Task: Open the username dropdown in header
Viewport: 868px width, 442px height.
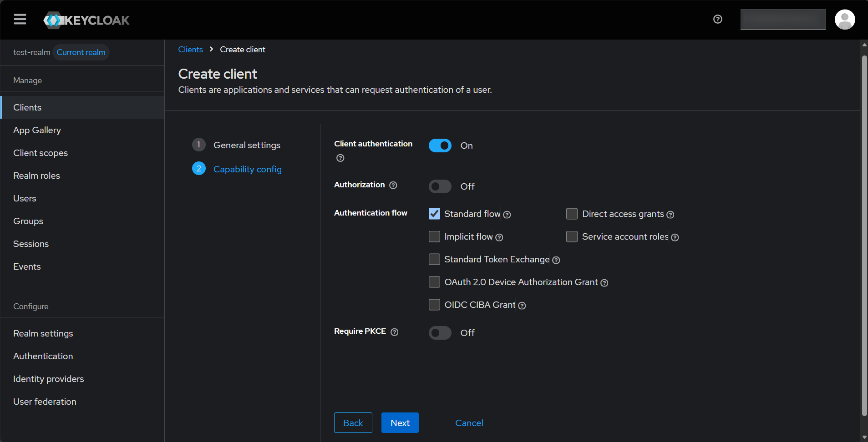Action: 783,20
